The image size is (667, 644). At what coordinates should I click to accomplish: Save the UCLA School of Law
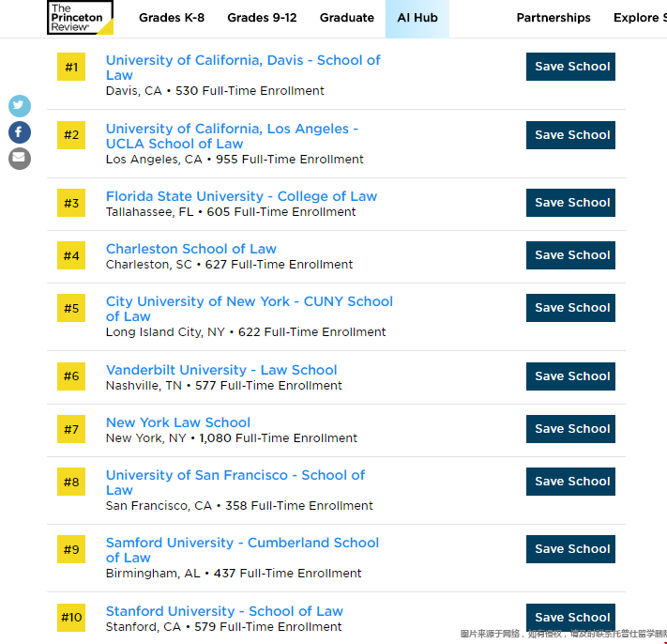(x=570, y=135)
